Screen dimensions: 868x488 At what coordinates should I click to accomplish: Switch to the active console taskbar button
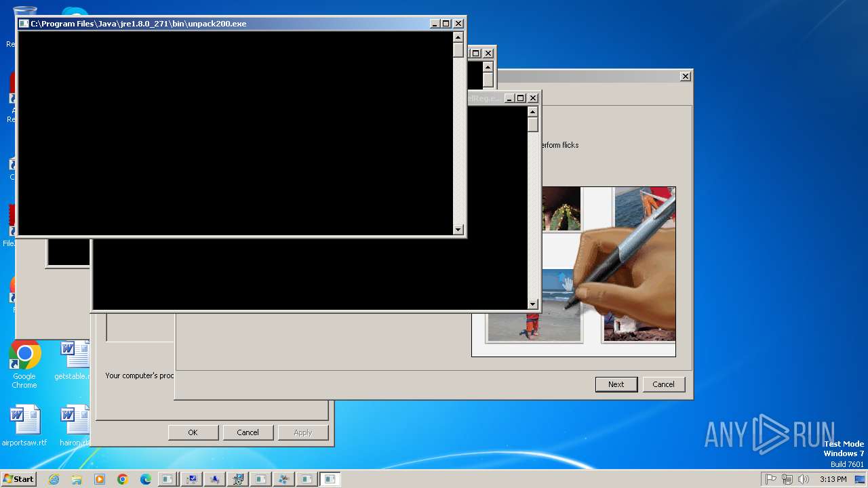pyautogui.click(x=330, y=479)
